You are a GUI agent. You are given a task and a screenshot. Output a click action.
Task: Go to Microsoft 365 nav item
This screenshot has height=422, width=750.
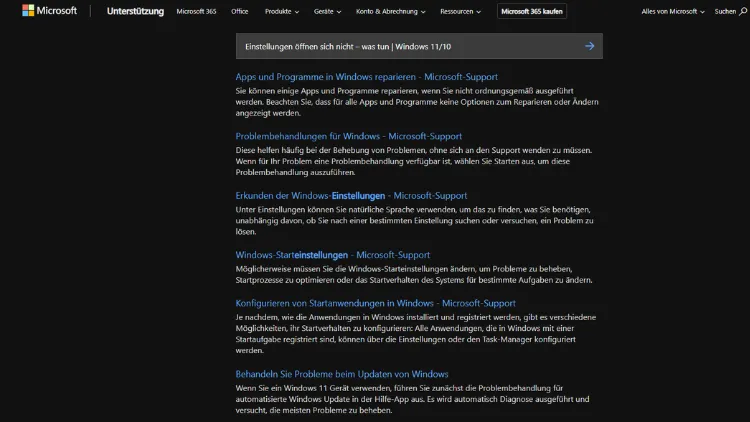pos(196,11)
